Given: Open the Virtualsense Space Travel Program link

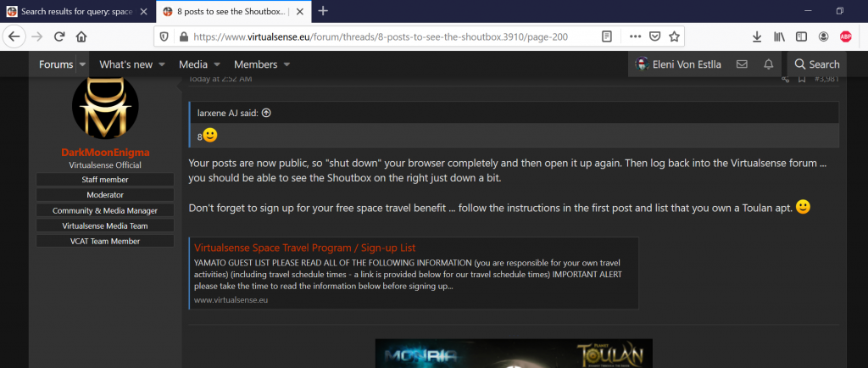Looking at the screenshot, I should tap(305, 248).
